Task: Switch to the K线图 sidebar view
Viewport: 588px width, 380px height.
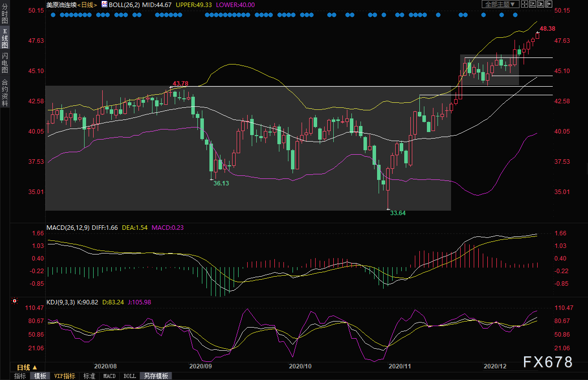Action: coord(5,38)
